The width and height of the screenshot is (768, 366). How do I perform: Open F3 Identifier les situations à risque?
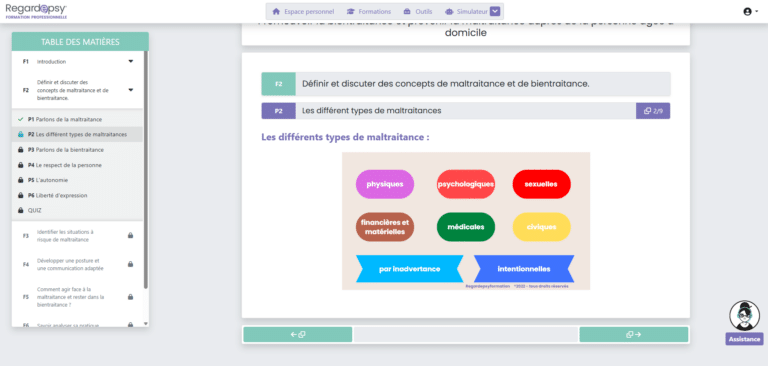[x=78, y=236]
